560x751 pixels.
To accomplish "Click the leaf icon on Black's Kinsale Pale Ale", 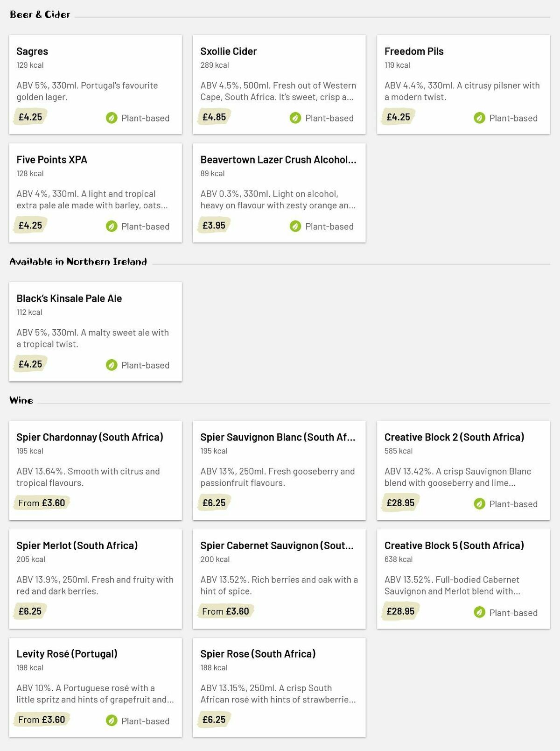I will (x=111, y=365).
